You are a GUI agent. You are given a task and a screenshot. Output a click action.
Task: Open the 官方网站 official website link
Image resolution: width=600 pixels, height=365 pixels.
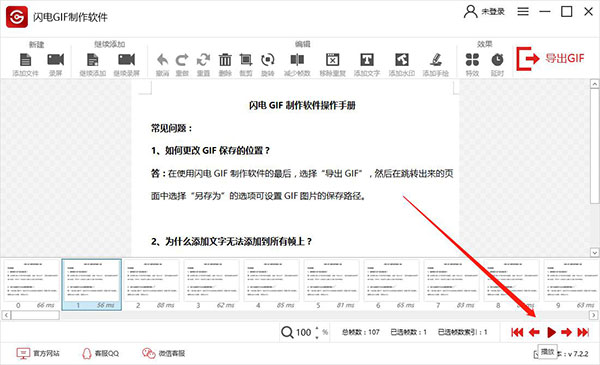tap(38, 353)
